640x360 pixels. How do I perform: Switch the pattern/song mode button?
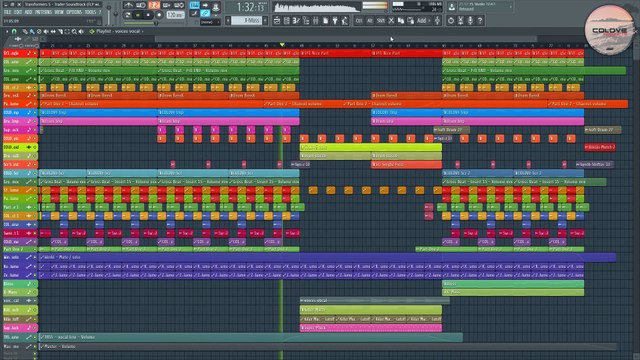coord(128,15)
